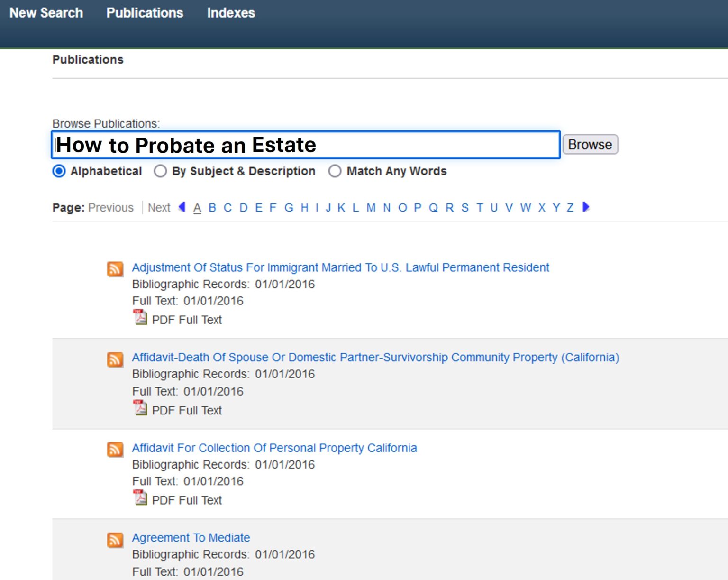Advance to the Next page of results
Viewport: 728px width, 580px height.
coord(159,207)
